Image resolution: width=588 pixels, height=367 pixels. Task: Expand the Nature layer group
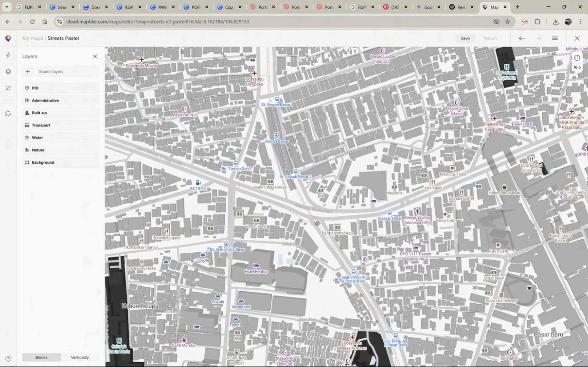point(61,150)
